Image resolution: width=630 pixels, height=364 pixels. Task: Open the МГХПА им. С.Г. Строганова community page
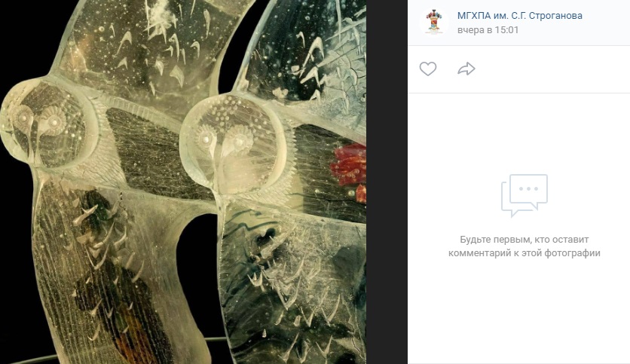(519, 16)
